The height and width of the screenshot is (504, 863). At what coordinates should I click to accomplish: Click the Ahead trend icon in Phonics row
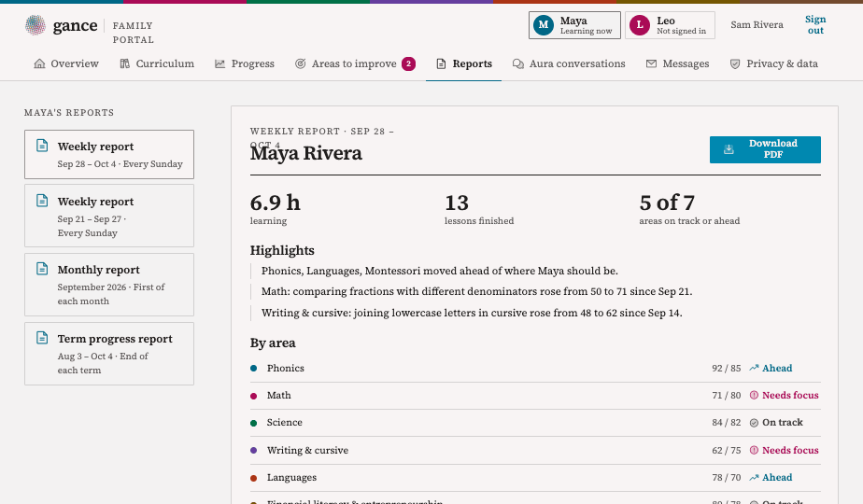click(754, 368)
